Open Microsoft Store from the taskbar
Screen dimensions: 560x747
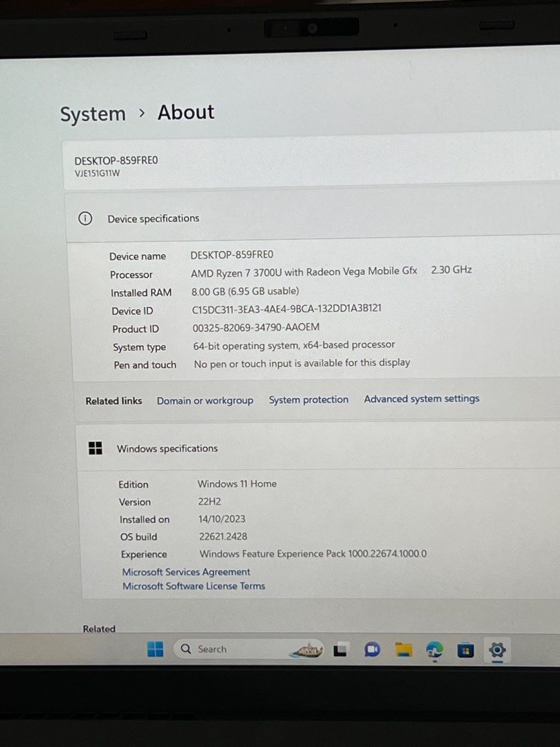(x=465, y=649)
